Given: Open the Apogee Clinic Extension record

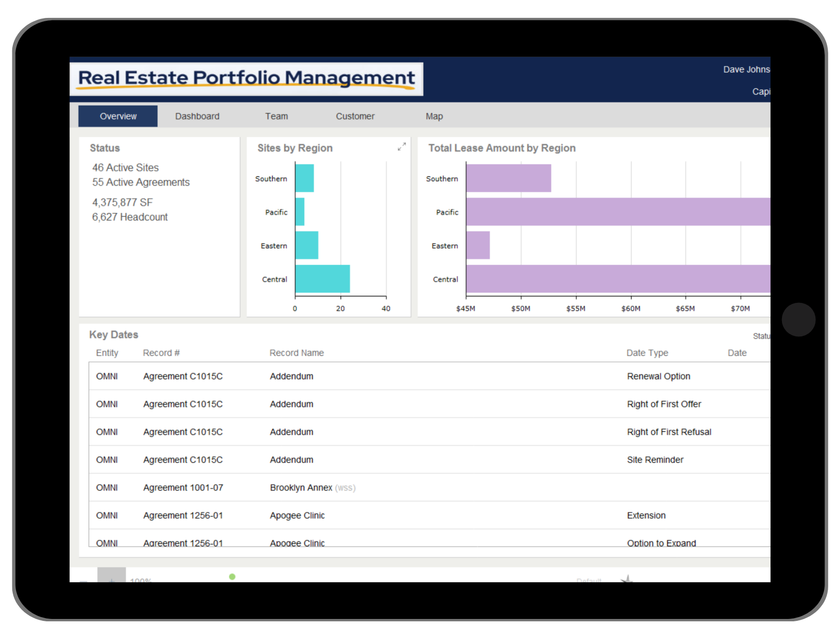Looking at the screenshot, I should point(297,516).
